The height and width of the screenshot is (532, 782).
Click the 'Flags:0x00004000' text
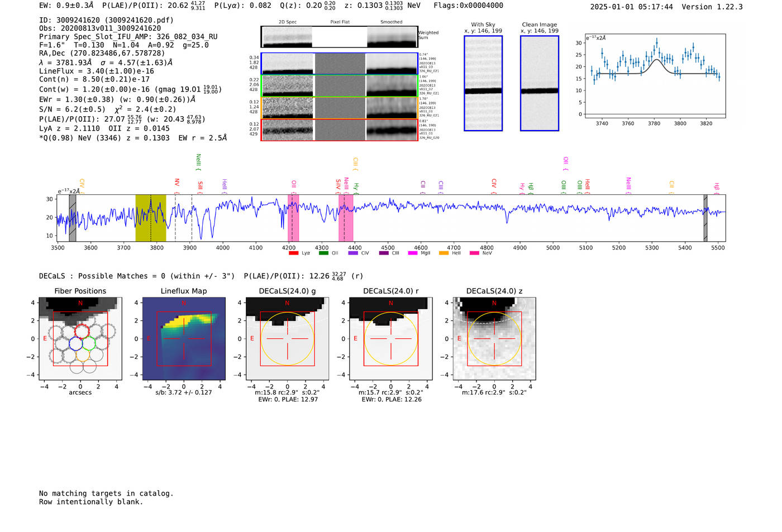[x=468, y=6]
